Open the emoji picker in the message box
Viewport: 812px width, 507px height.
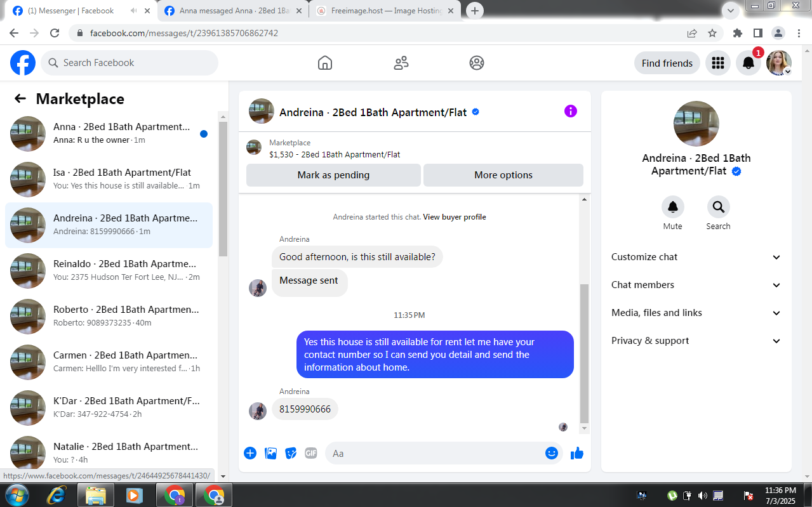[552, 453]
